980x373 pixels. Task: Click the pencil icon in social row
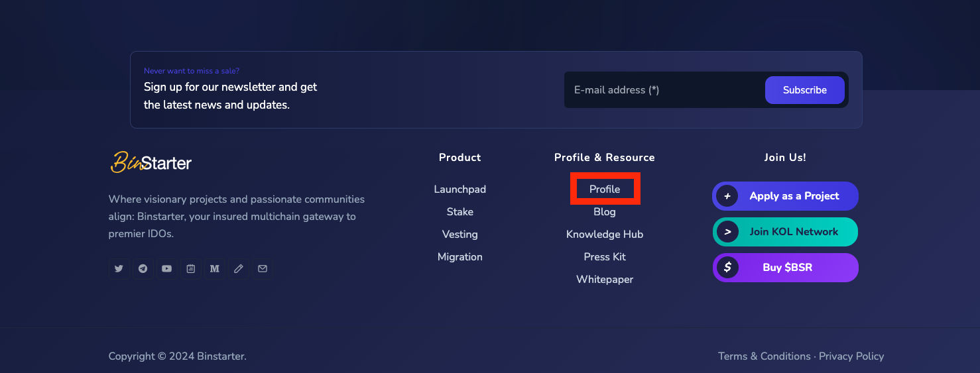pyautogui.click(x=239, y=268)
